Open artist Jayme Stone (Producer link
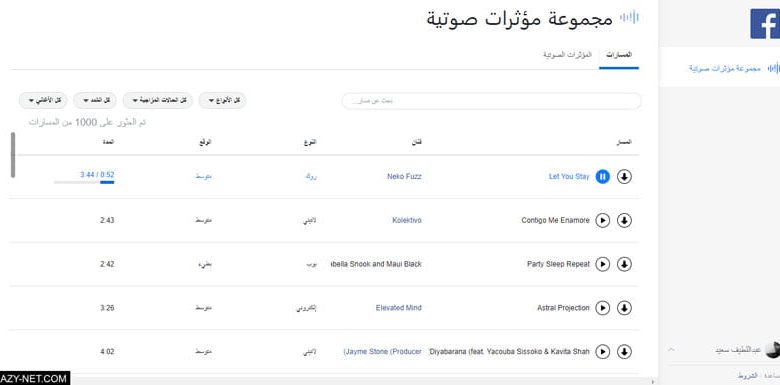780x385 pixels. (x=383, y=352)
